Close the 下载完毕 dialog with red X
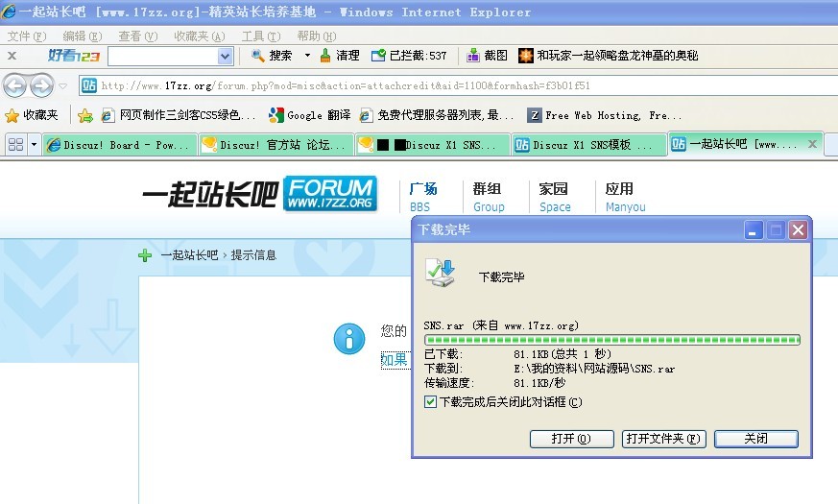 click(798, 230)
